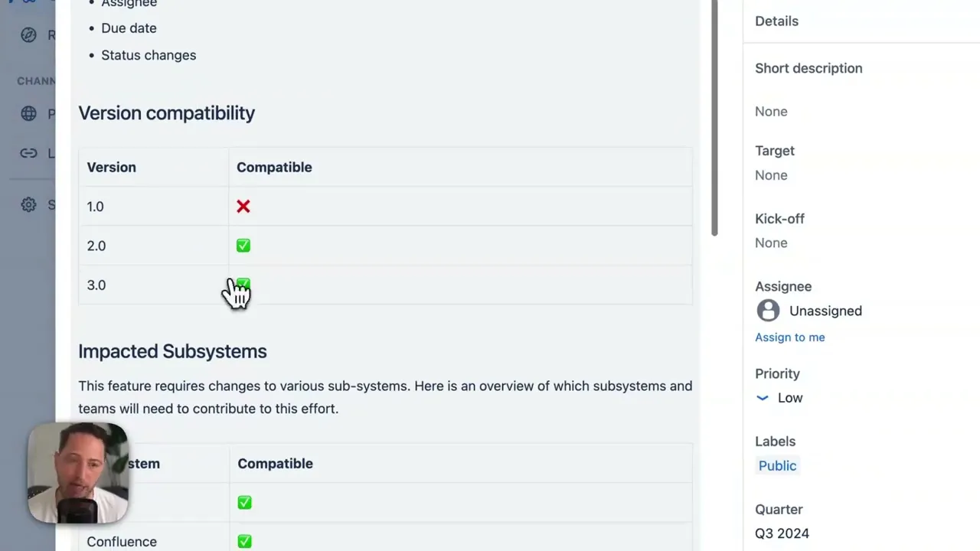Click the Low priority chevron icon
Screen dimensions: 980x551
click(x=762, y=398)
